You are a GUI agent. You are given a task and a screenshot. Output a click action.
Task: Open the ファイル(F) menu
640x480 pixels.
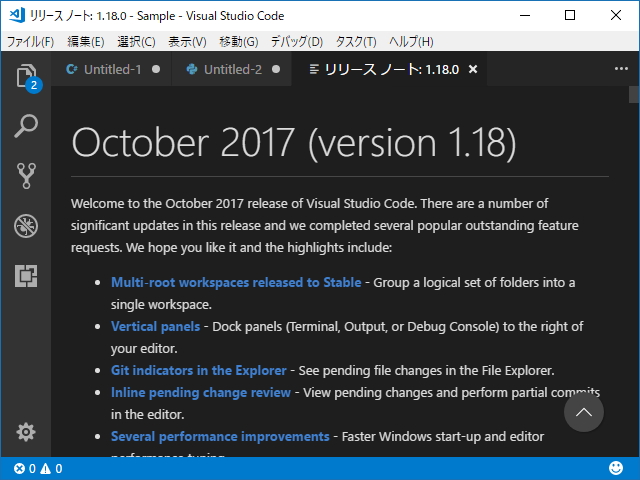coord(31,42)
